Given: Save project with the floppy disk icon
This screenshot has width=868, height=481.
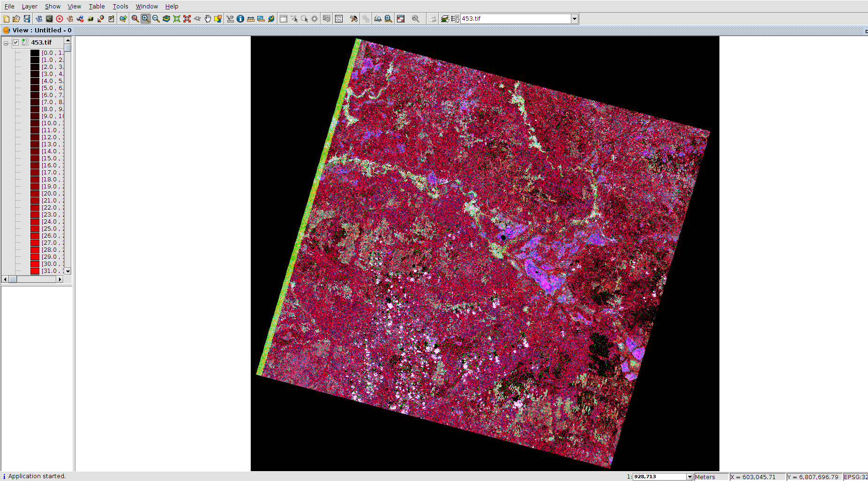Looking at the screenshot, I should pos(27,19).
